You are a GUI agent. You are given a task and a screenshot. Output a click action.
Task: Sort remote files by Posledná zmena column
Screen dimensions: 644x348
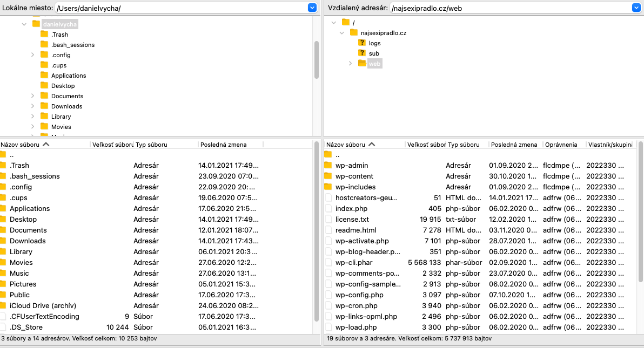pos(515,145)
